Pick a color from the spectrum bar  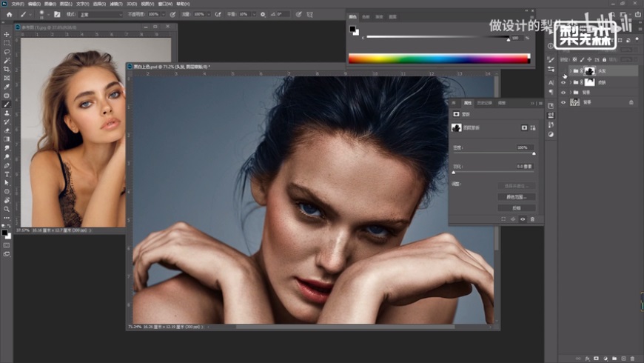coord(438,59)
